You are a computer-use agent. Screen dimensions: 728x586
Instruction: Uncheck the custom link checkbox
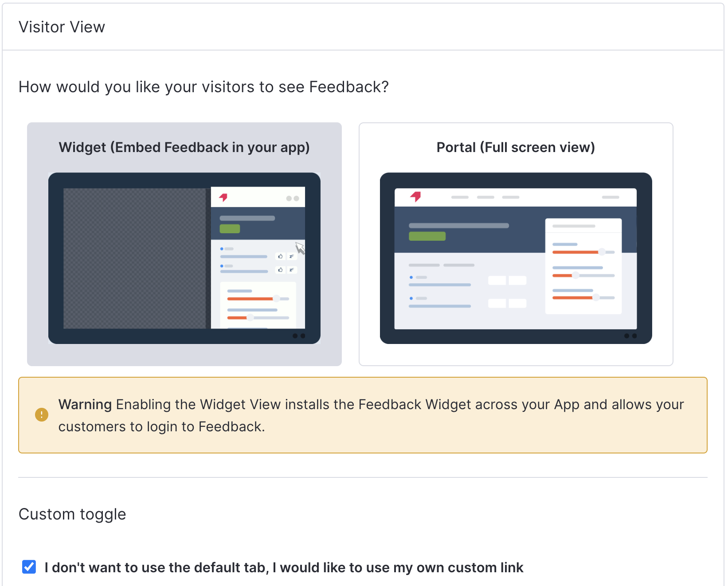[x=29, y=566]
